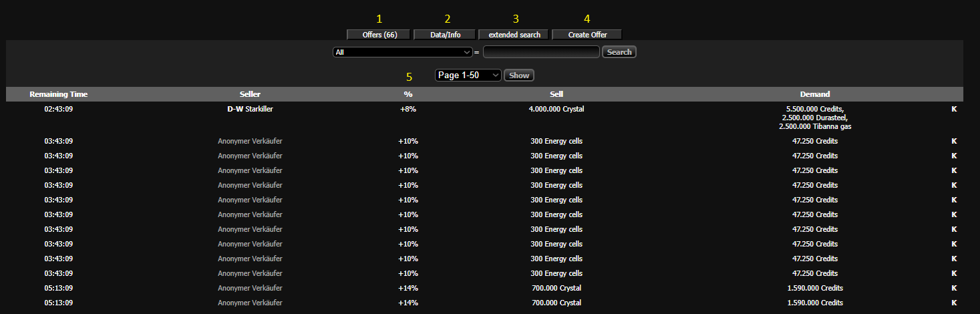
Task: Open the Page 1-50 dropdown
Action: pyautogui.click(x=468, y=75)
